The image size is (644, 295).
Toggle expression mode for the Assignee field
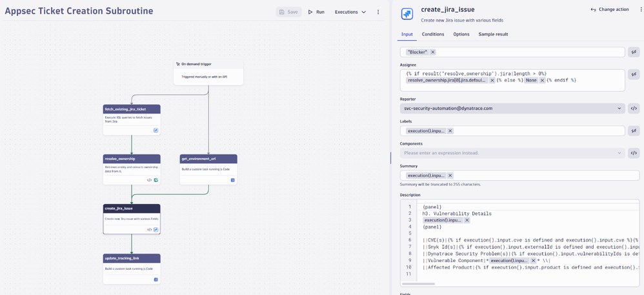(x=634, y=74)
